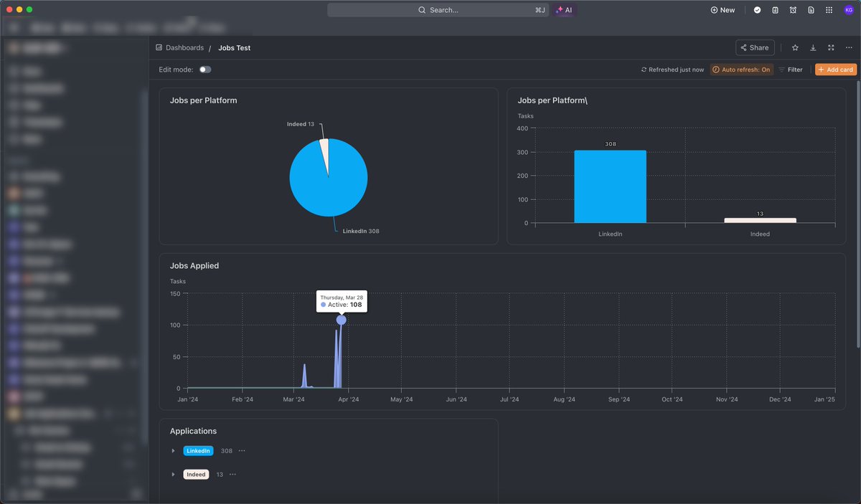The width and height of the screenshot is (861, 504).
Task: Open the notepad icon in top bar
Action: pyautogui.click(x=776, y=10)
